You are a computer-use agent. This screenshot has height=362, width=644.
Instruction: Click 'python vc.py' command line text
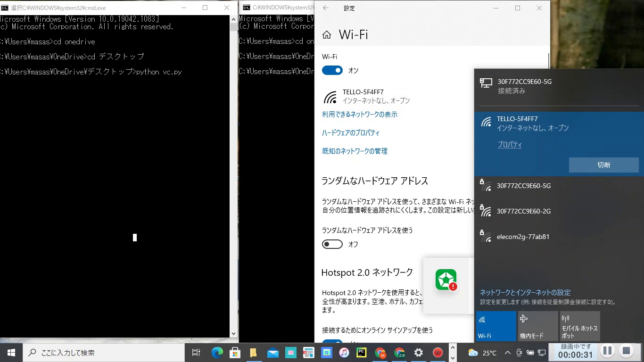coord(159,72)
